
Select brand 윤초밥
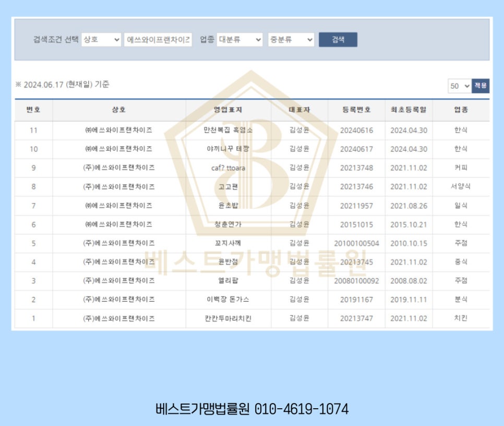click(x=228, y=206)
